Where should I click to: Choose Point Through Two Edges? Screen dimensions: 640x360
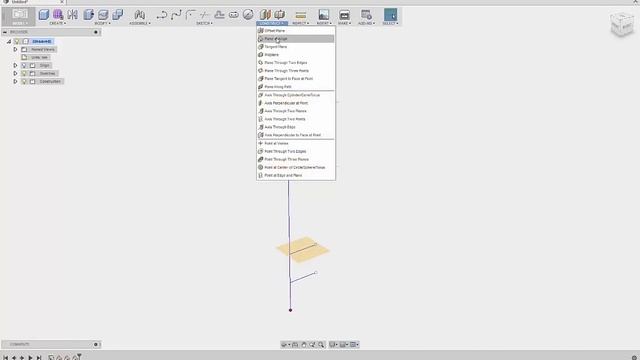pyautogui.click(x=296, y=151)
